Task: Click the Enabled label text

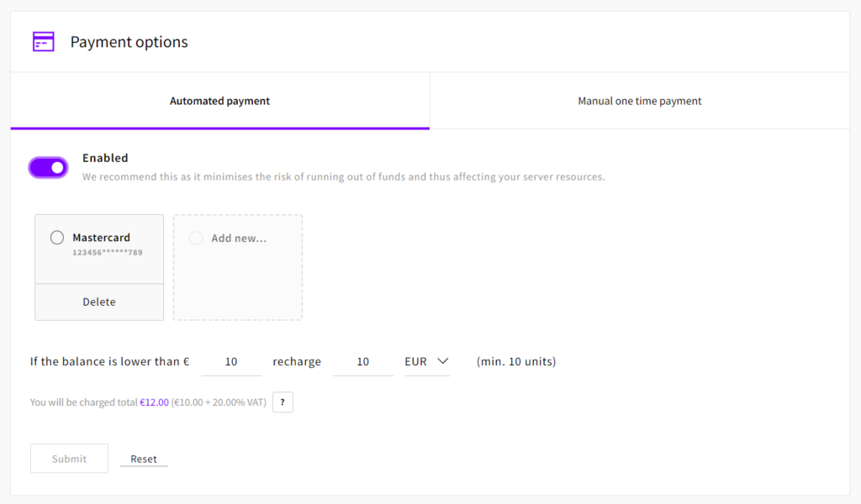Action: (105, 158)
